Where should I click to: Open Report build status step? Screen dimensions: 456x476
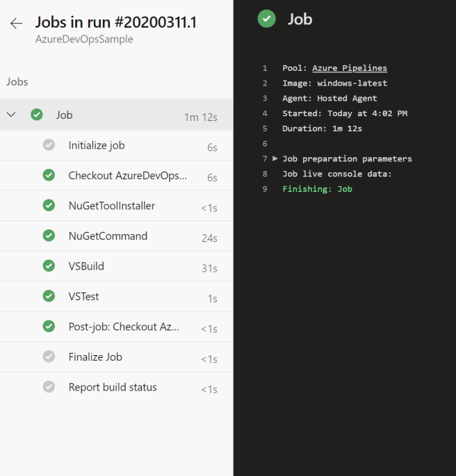[x=113, y=387]
